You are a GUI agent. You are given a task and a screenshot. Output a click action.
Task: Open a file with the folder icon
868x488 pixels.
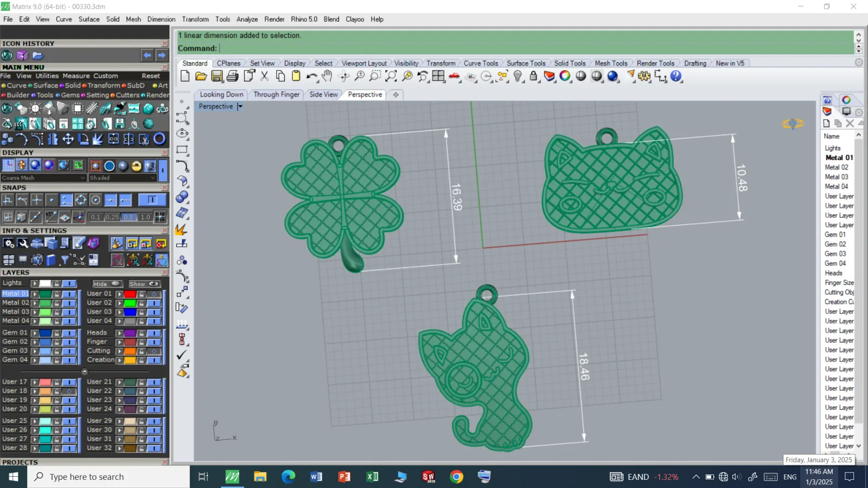[x=201, y=76]
